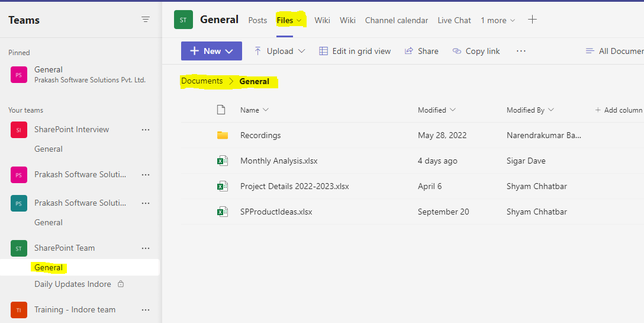Click the Monthly Analysis Excel file icon
Screen dimensions: 644x323
point(223,161)
